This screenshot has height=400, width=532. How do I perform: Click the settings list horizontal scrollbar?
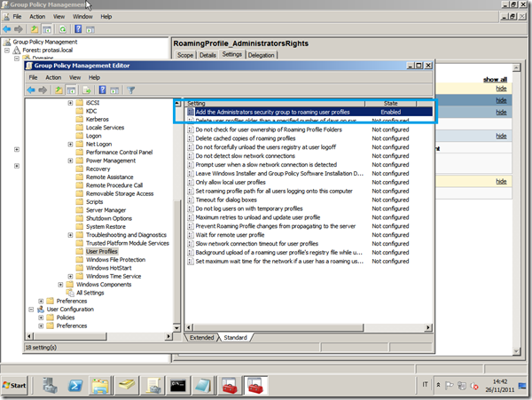click(278, 327)
